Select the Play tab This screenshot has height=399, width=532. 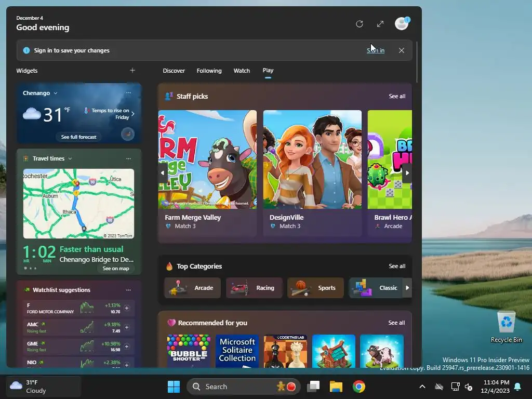click(x=268, y=70)
